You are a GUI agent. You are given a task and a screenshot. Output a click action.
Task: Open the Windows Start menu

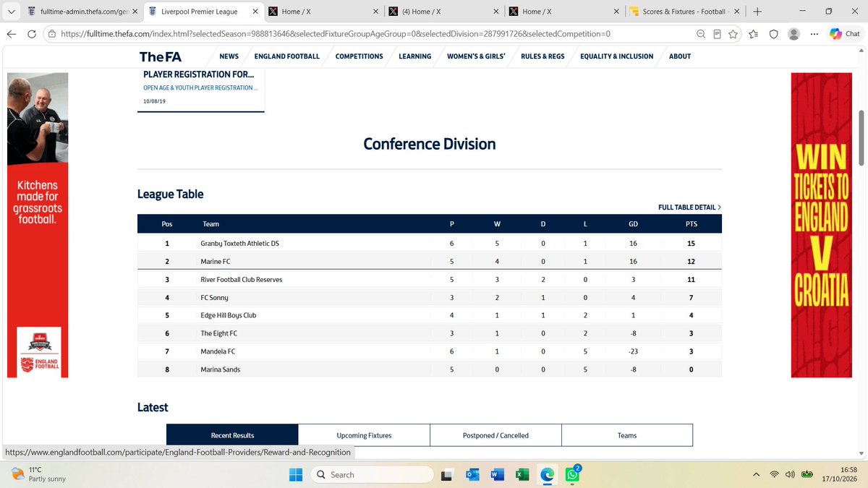pyautogui.click(x=297, y=474)
